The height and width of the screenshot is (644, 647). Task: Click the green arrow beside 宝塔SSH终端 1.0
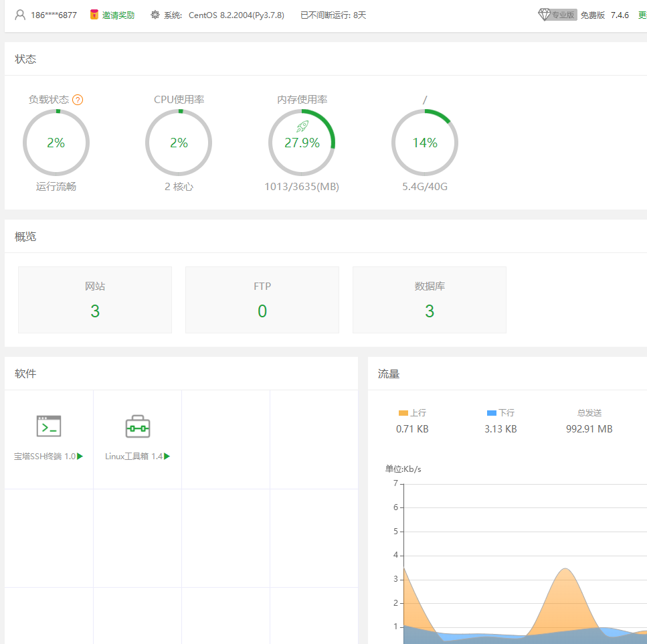(x=80, y=456)
